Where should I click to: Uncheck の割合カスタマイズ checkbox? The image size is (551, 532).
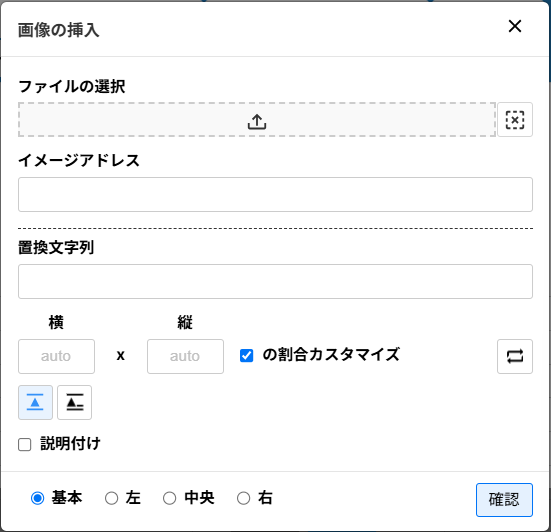(x=246, y=355)
